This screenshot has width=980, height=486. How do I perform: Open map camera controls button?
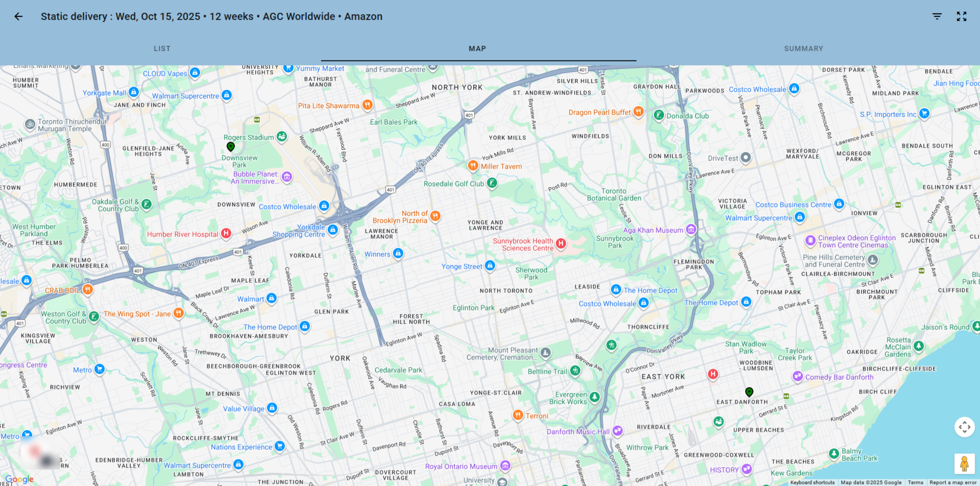click(x=964, y=427)
